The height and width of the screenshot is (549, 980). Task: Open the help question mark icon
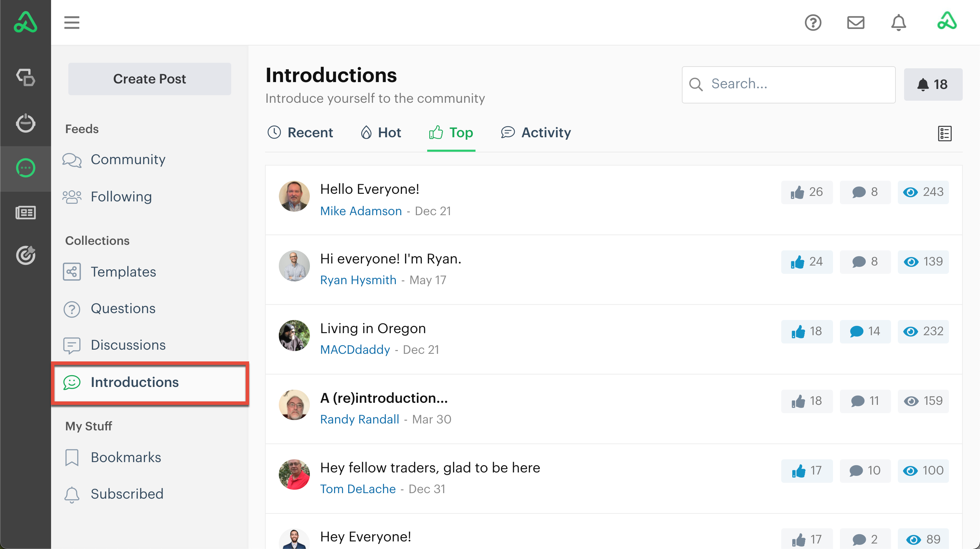(813, 22)
